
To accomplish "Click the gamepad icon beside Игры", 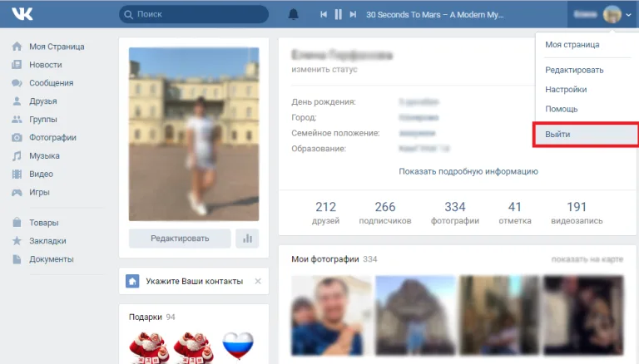I will [x=17, y=192].
